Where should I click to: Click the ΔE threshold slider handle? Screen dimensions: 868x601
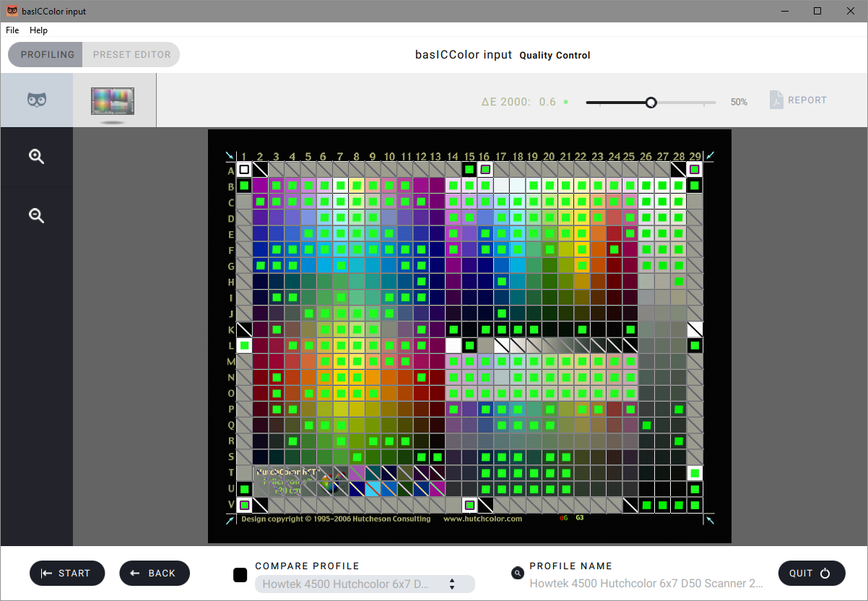(651, 103)
